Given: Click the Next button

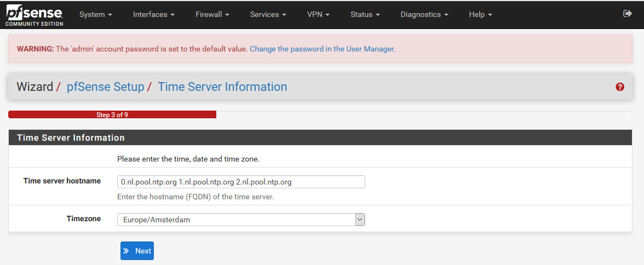Looking at the screenshot, I should [x=137, y=251].
